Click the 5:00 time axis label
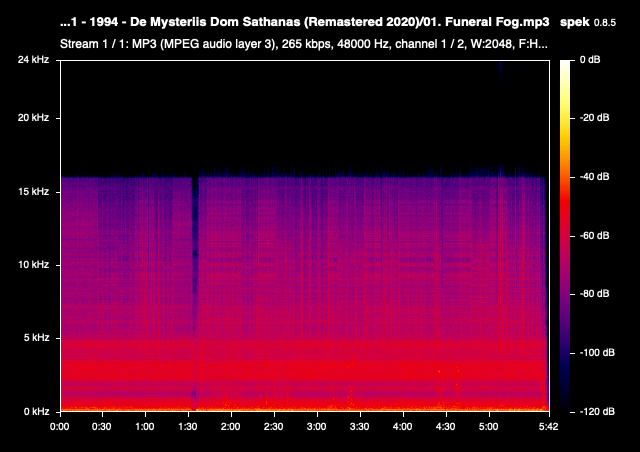 click(488, 427)
